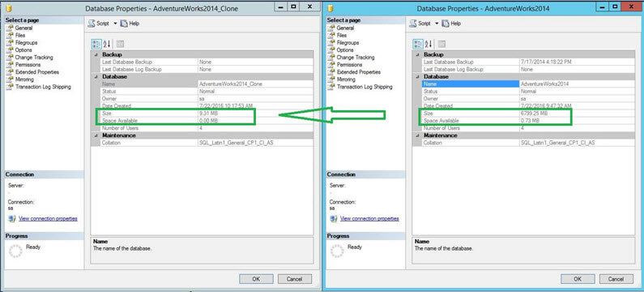Click Property Pages icon in Clone window
The image size is (644, 292).
(120, 44)
